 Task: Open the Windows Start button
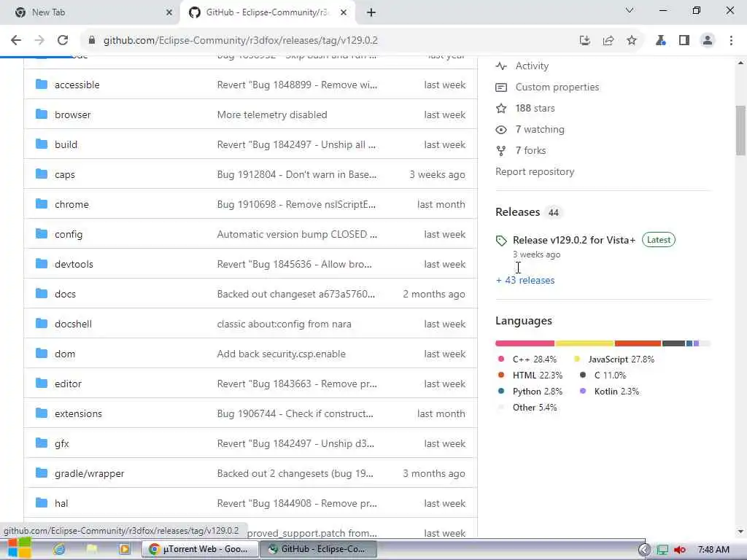[x=18, y=549]
